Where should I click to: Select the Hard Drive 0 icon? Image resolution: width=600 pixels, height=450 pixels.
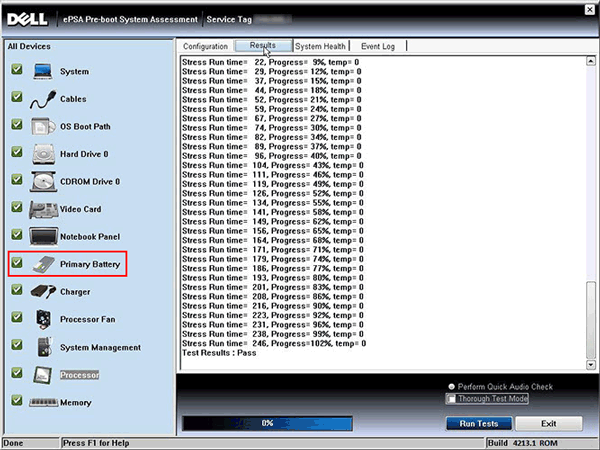(x=44, y=154)
